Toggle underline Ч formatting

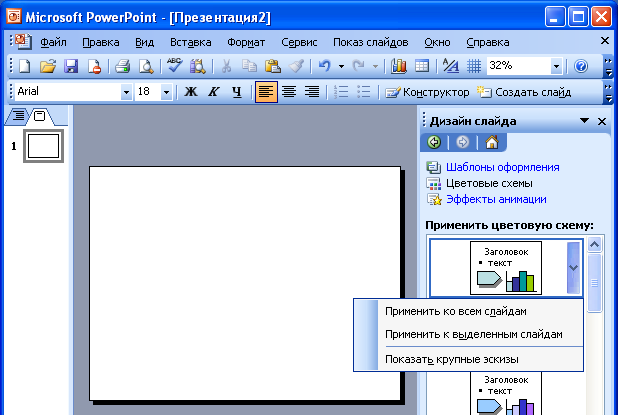(x=236, y=92)
